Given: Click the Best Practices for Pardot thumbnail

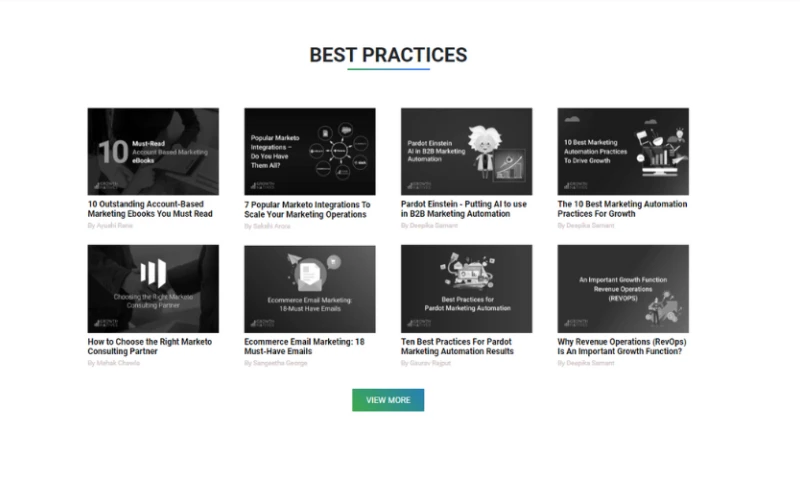Looking at the screenshot, I should point(467,289).
